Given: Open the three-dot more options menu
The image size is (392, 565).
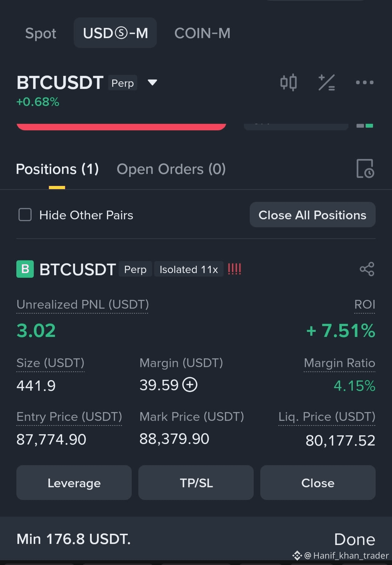Looking at the screenshot, I should pyautogui.click(x=364, y=82).
